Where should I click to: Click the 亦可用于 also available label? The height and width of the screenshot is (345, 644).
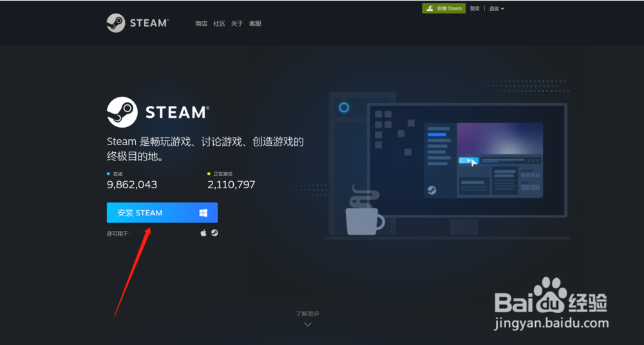[118, 233]
